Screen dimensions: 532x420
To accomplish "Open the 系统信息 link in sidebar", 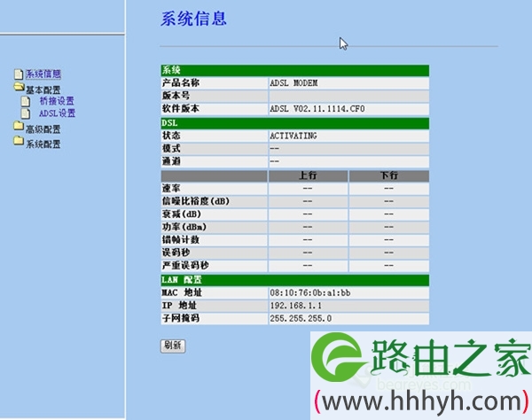I will 43,74.
